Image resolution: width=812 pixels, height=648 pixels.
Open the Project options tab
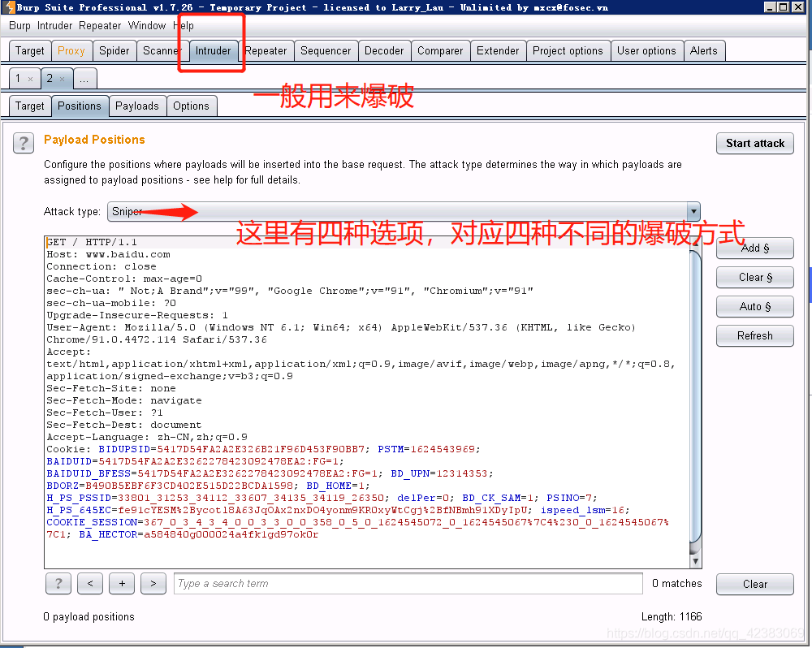[x=568, y=51]
